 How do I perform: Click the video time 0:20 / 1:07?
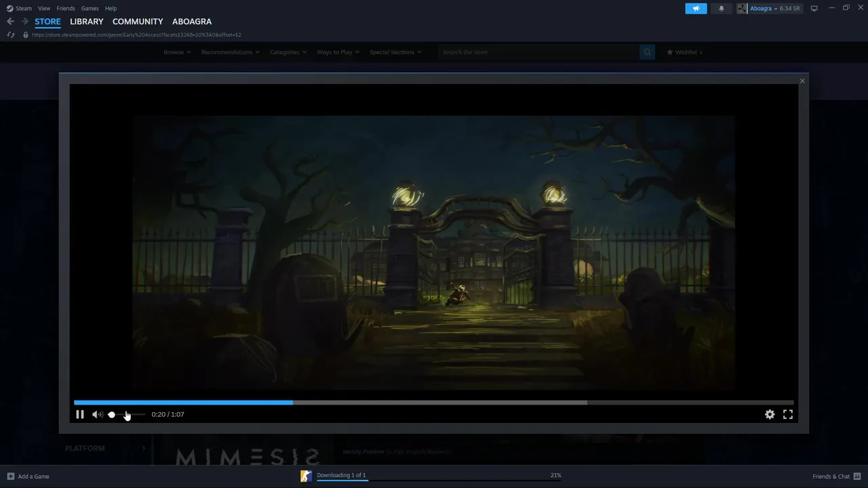click(x=167, y=414)
